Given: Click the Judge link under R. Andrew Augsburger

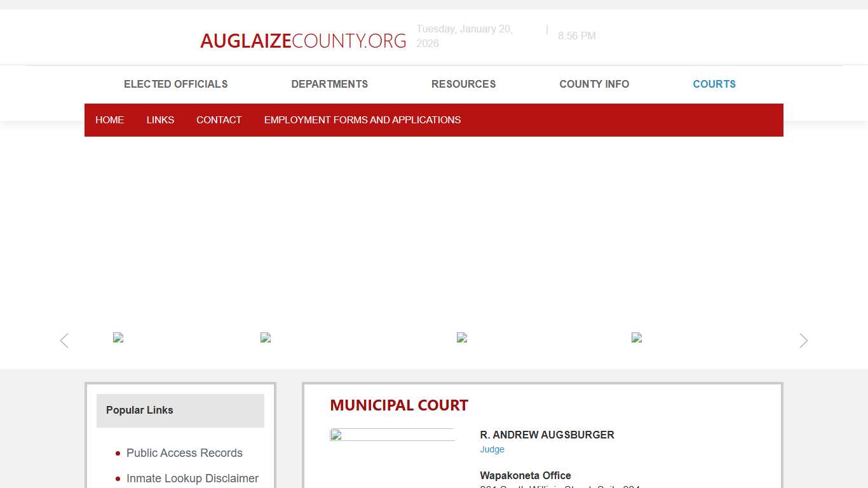Looking at the screenshot, I should click(x=492, y=449).
